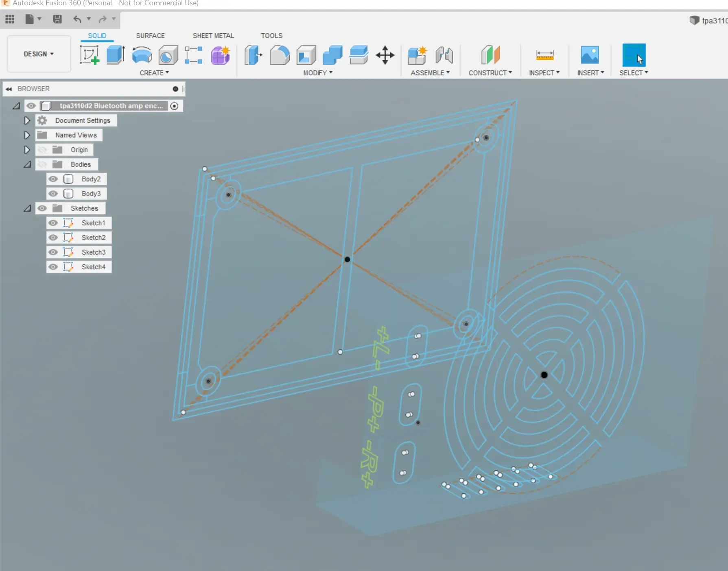This screenshot has width=728, height=571.
Task: Toggle visibility of Sketches folder
Action: pos(42,208)
